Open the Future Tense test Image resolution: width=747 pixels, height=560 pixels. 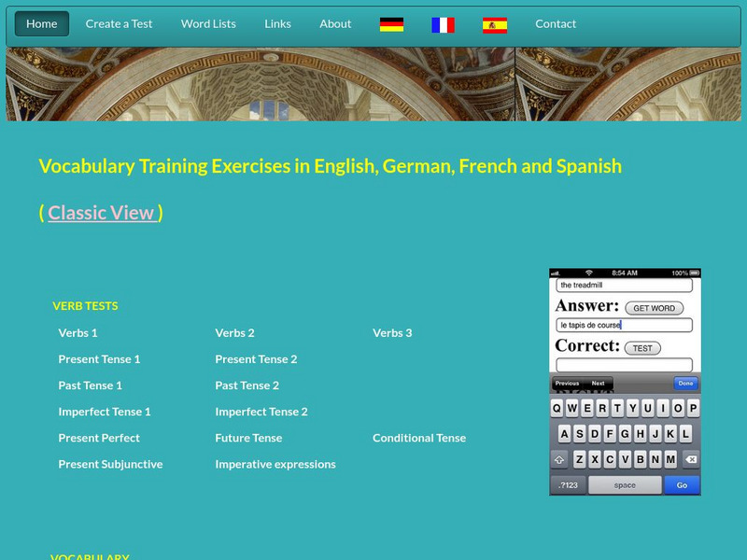pyautogui.click(x=248, y=438)
